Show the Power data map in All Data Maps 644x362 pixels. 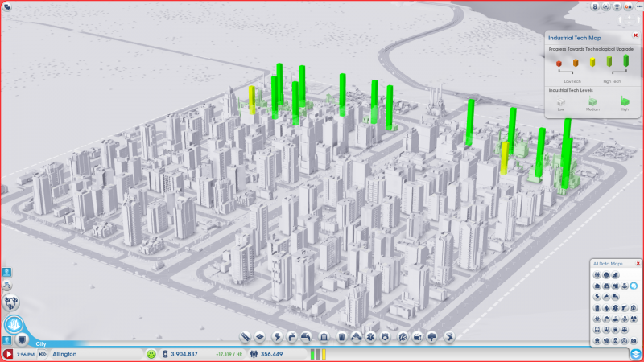coord(597,297)
